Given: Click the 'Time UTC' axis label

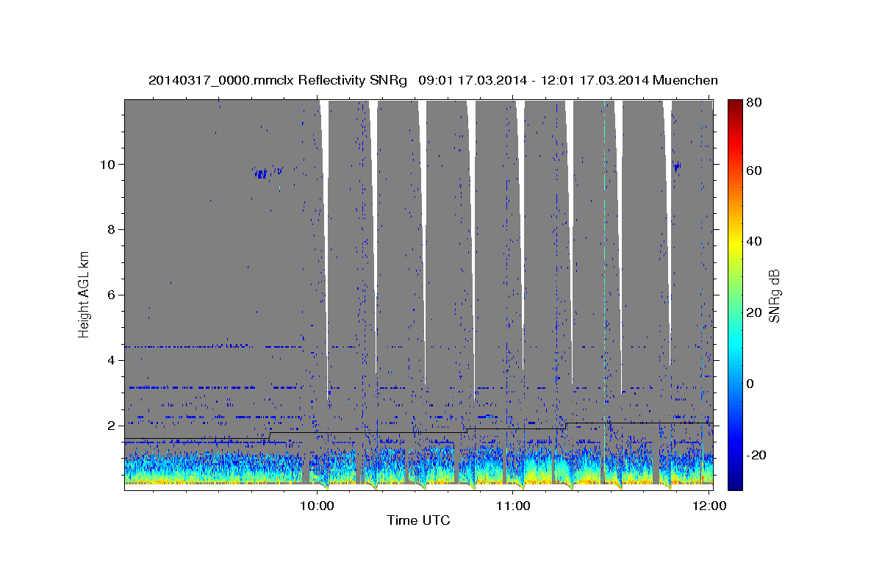Looking at the screenshot, I should [x=418, y=520].
